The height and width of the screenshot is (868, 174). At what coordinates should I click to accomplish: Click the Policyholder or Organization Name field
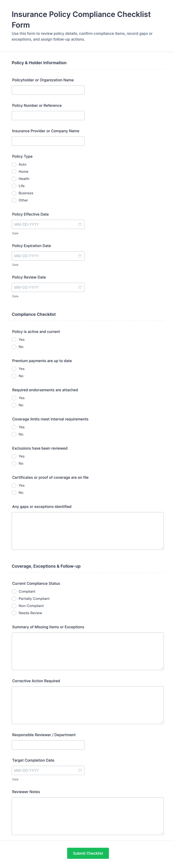tap(48, 90)
